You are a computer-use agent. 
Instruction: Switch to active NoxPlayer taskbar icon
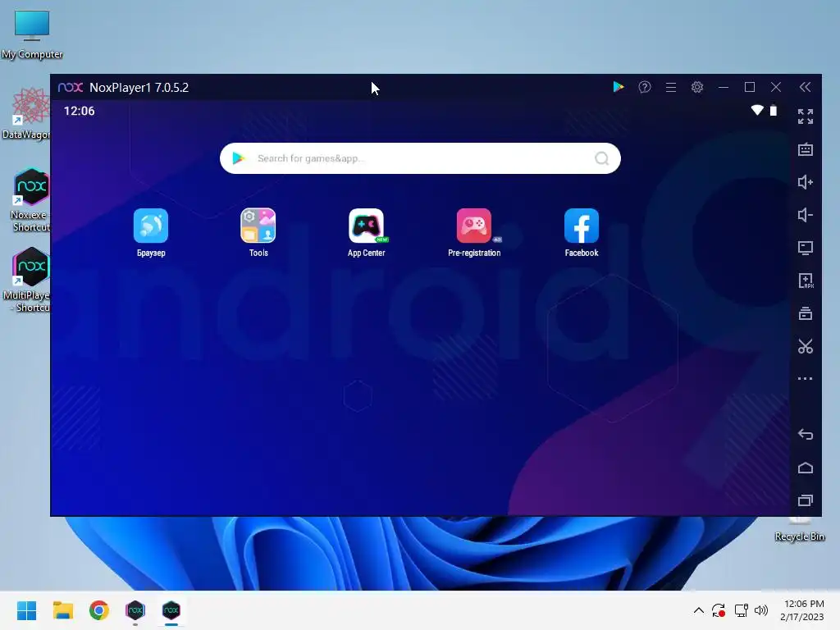coord(171,610)
